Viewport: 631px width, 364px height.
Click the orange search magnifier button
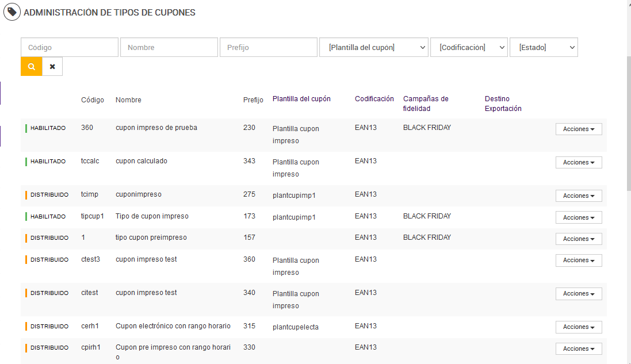(32, 67)
